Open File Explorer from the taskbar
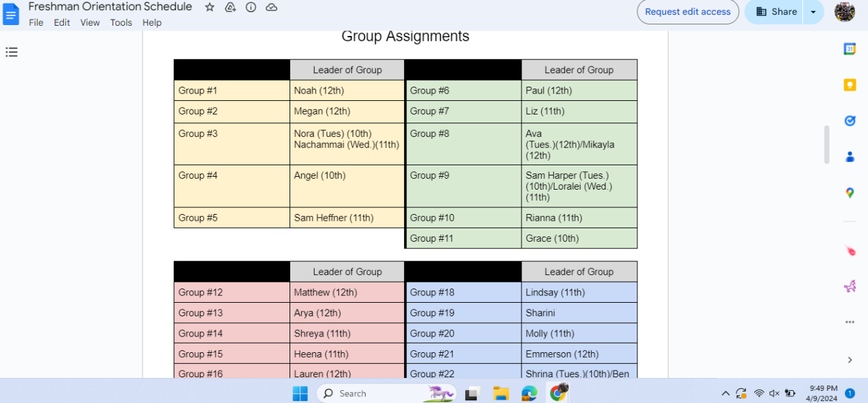Image resolution: width=868 pixels, height=403 pixels. (x=501, y=393)
